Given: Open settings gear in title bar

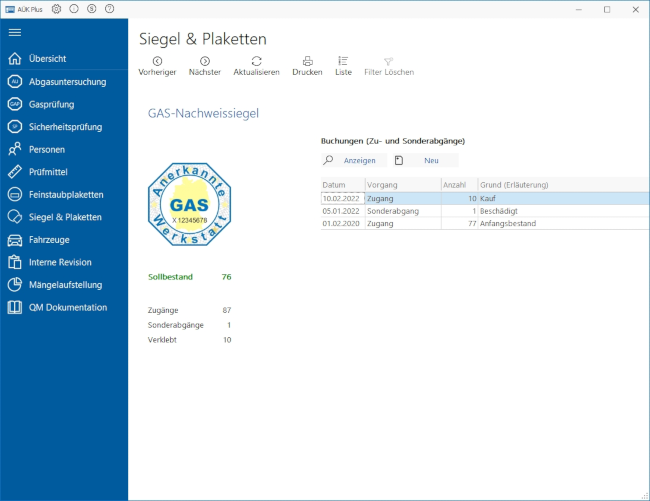Looking at the screenshot, I should [56, 8].
